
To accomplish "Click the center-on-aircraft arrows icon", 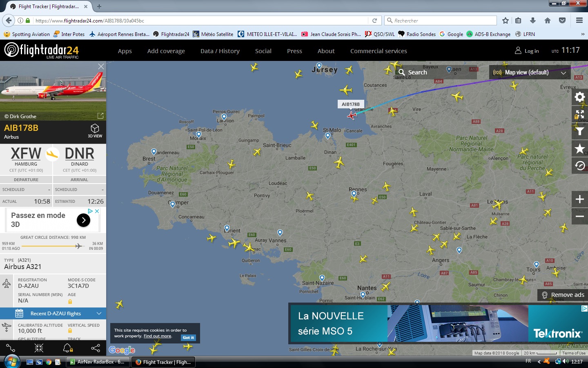I will tap(39, 348).
